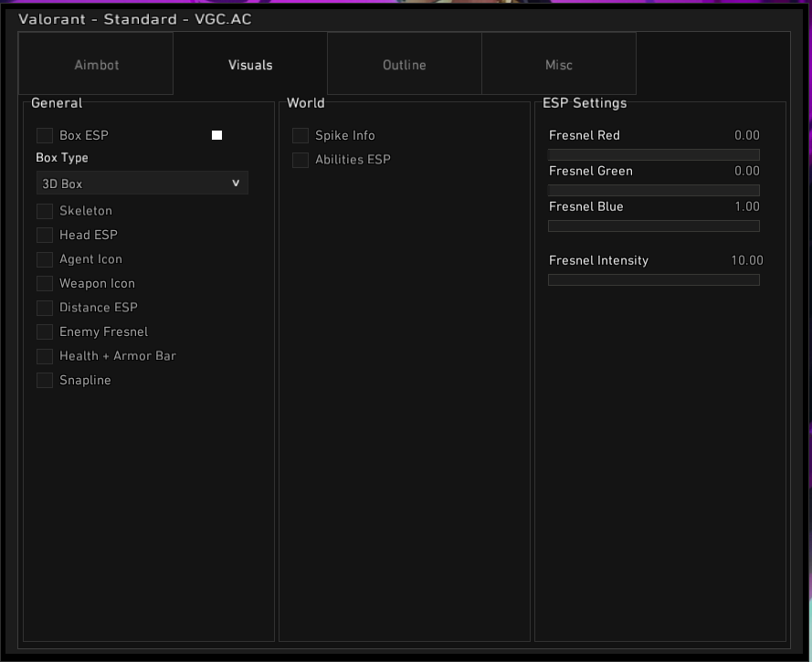This screenshot has width=812, height=662.
Task: Toggle the Health + Armor Bar checkbox
Action: point(45,356)
